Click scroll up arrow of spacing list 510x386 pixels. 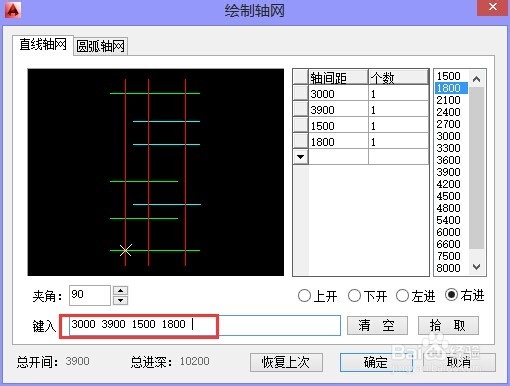tap(476, 79)
